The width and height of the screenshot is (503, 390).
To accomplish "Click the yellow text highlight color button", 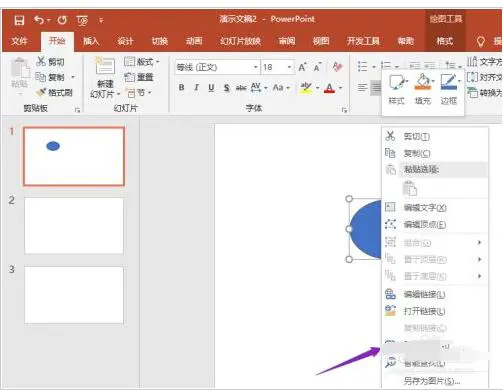I will click(x=306, y=88).
